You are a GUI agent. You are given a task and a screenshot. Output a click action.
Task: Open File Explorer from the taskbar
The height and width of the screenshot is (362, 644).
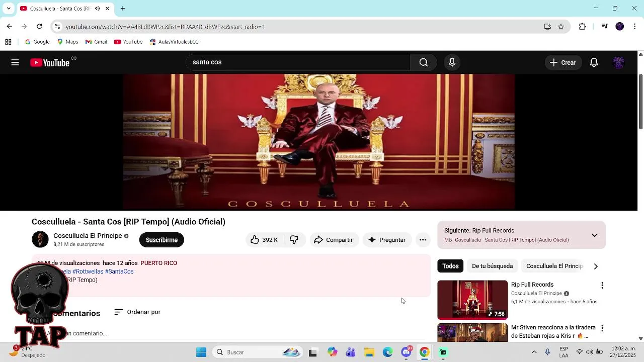tap(369, 352)
